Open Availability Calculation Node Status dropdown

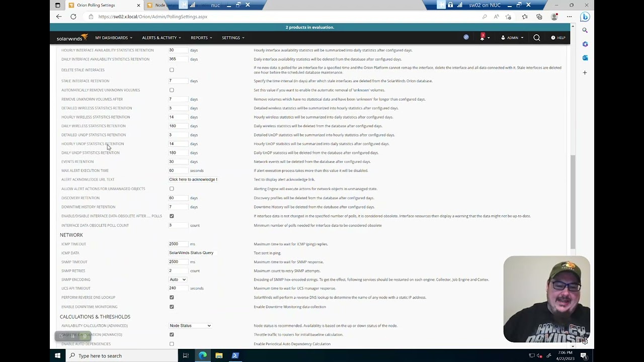click(x=190, y=326)
